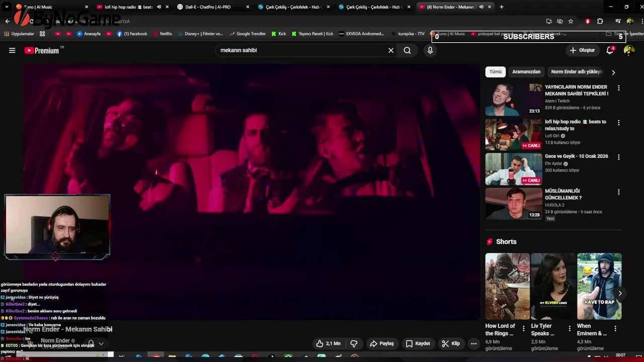Open the Yayıncı Paneli Kick bookmark
The height and width of the screenshot is (362, 644).
pyautogui.click(x=312, y=34)
